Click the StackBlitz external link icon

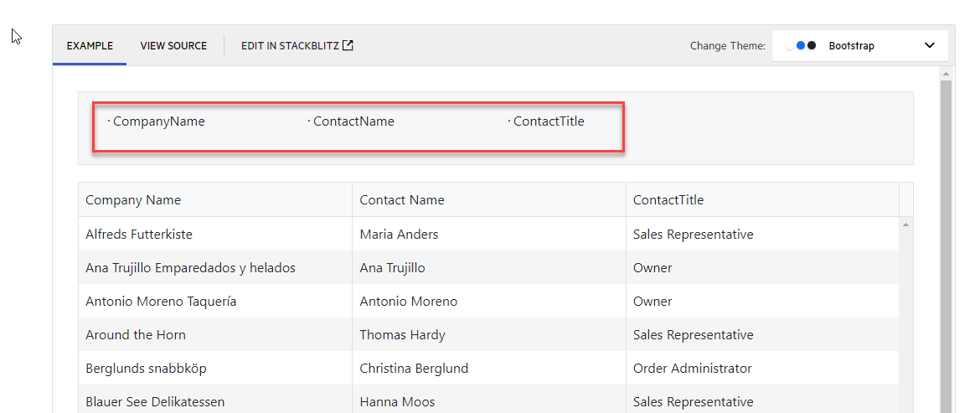click(348, 46)
